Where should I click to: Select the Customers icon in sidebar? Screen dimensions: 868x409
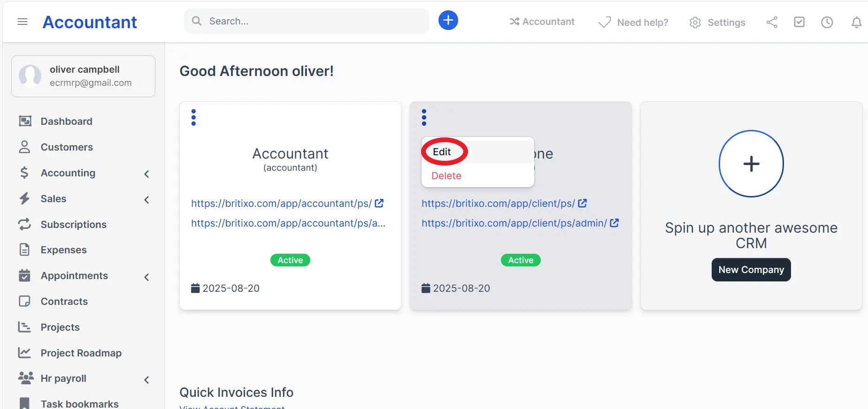[25, 147]
